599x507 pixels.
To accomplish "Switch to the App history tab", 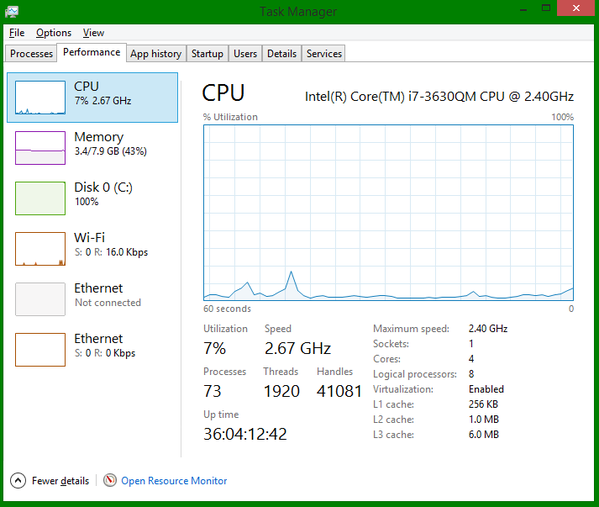I will tap(156, 53).
